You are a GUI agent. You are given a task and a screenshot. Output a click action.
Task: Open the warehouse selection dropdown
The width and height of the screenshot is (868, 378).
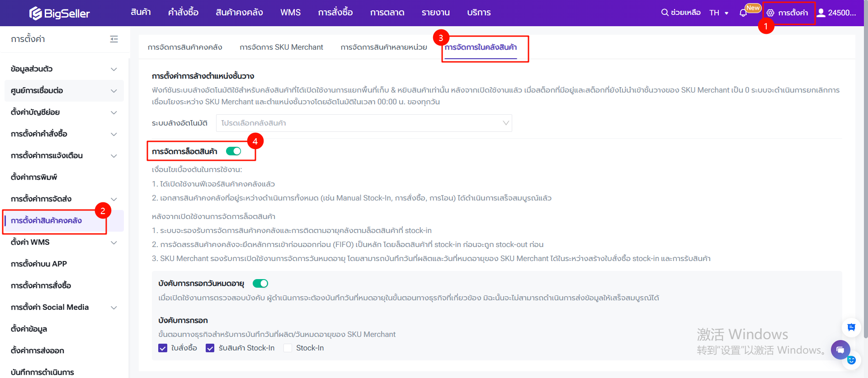[x=363, y=123]
